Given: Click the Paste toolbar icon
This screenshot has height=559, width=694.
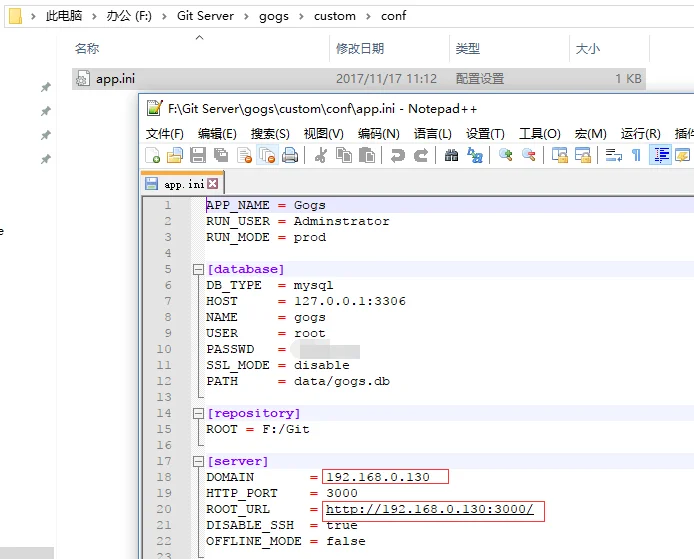Looking at the screenshot, I should pyautogui.click(x=366, y=155).
